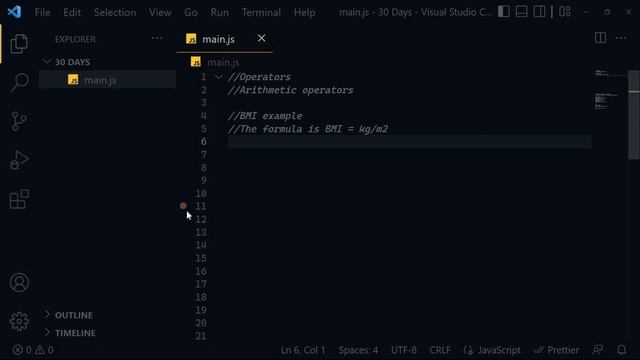
Task: Open the Search view in activity bar
Action: (19, 82)
